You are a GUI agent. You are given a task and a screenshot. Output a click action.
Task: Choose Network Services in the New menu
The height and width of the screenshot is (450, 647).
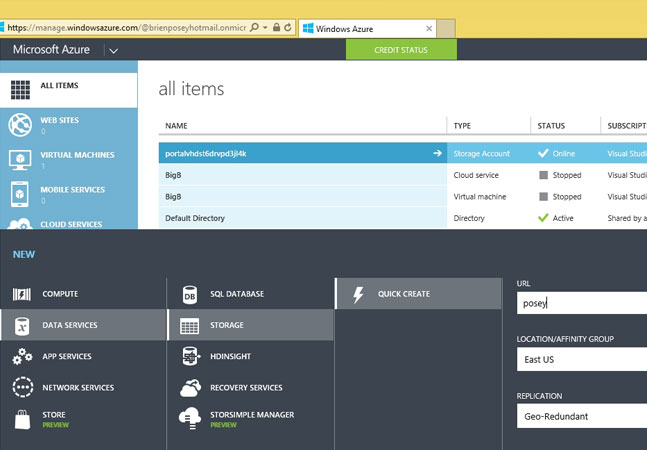click(83, 388)
